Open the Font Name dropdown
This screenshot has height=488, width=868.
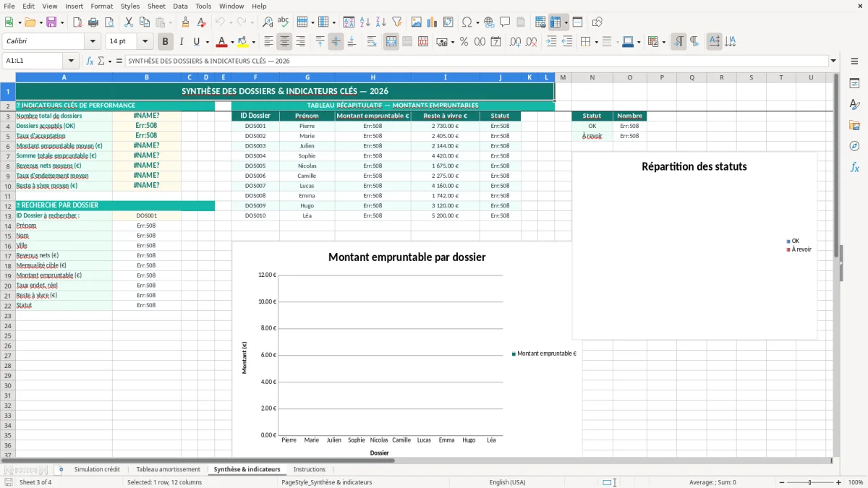[93, 42]
